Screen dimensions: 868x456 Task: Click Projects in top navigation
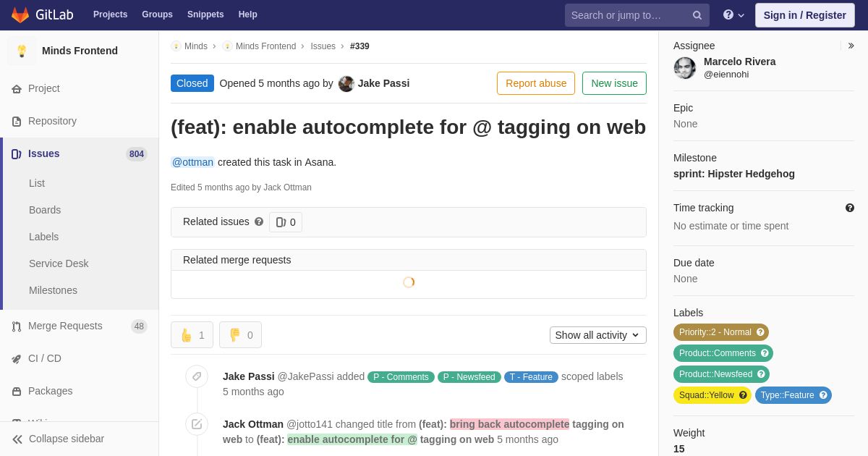point(110,14)
